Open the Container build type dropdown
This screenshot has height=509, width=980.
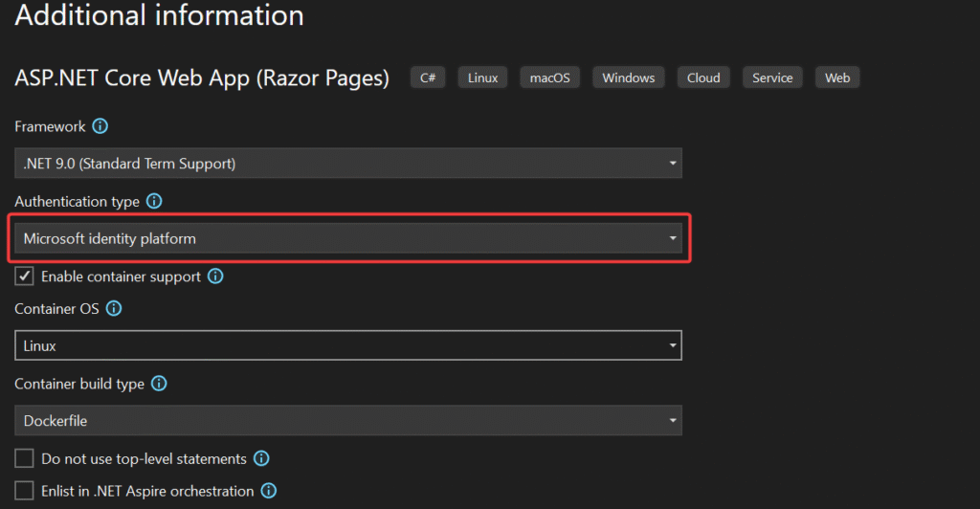(x=348, y=420)
